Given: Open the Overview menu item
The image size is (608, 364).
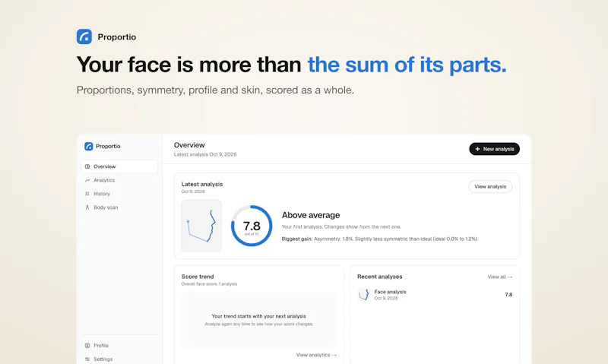Looking at the screenshot, I should coord(119,166).
